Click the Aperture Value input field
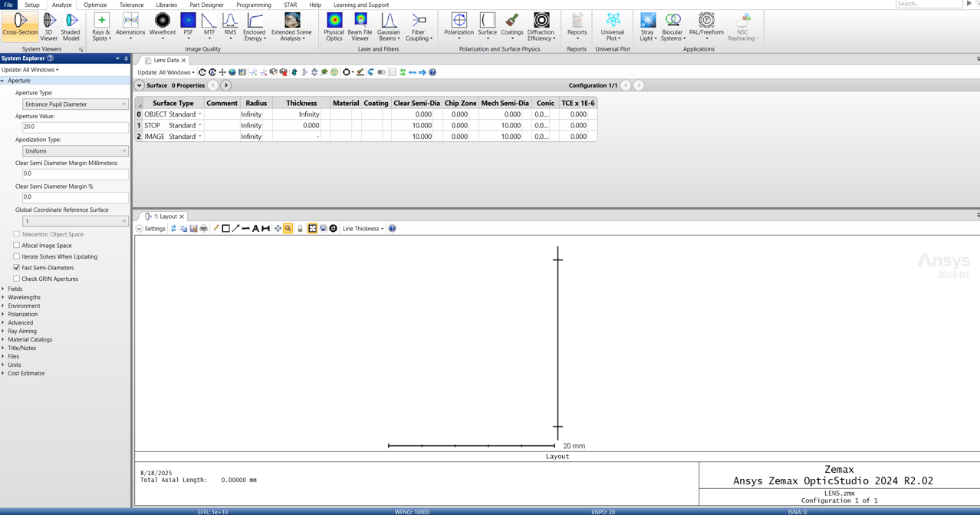 [x=75, y=127]
